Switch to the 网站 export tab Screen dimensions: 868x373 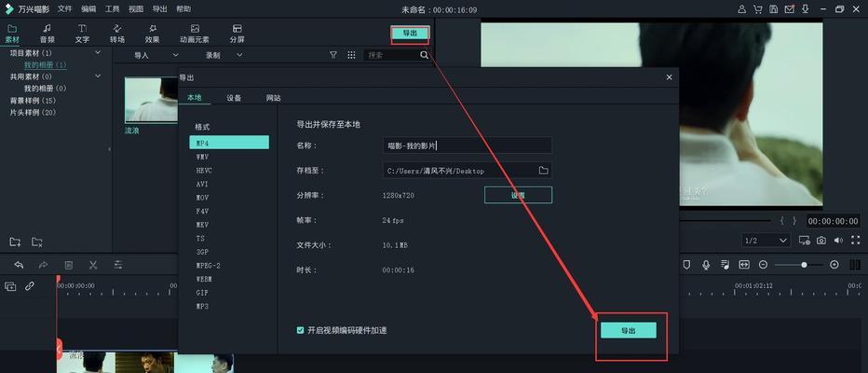click(274, 98)
